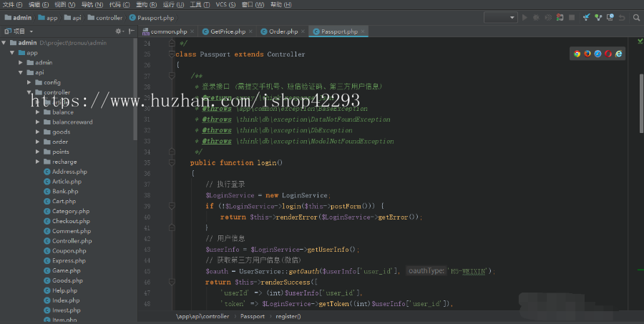The width and height of the screenshot is (644, 324).
Task: Click the VCS Commit branch icon
Action: point(598,17)
